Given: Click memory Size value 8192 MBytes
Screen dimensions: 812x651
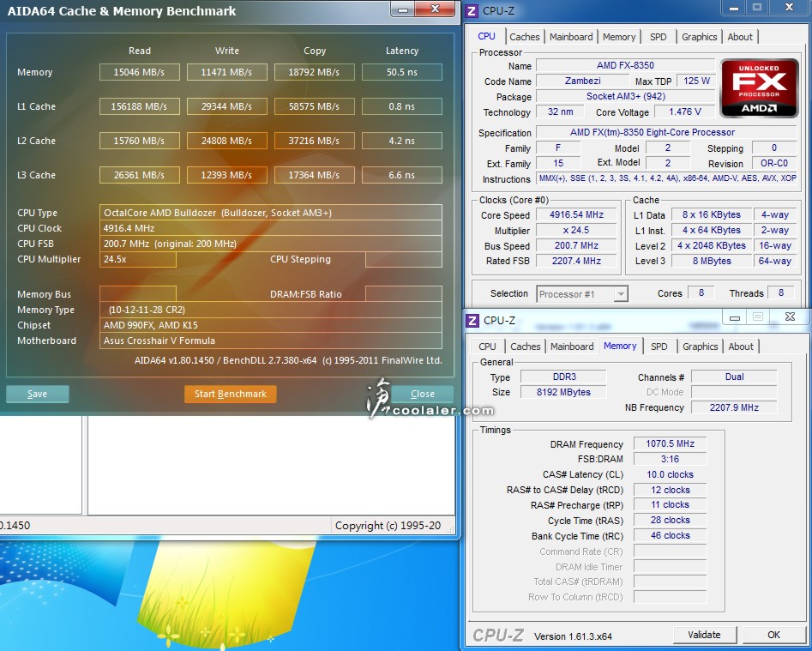Looking at the screenshot, I should click(563, 392).
